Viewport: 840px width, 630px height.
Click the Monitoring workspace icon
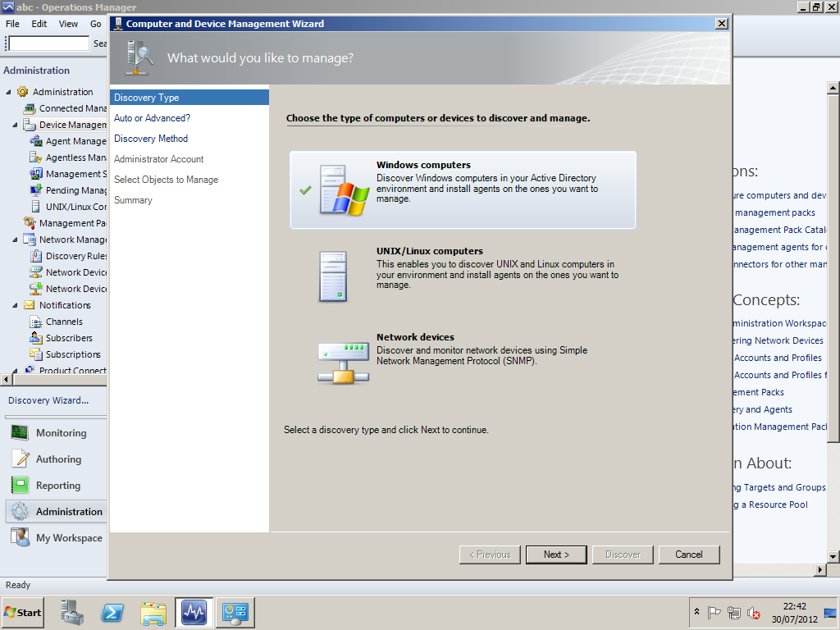(x=20, y=433)
